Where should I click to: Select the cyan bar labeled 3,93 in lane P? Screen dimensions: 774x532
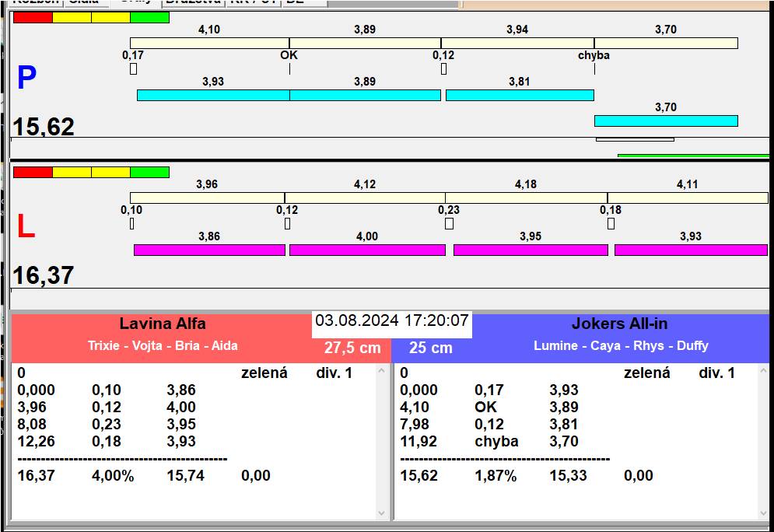(213, 95)
